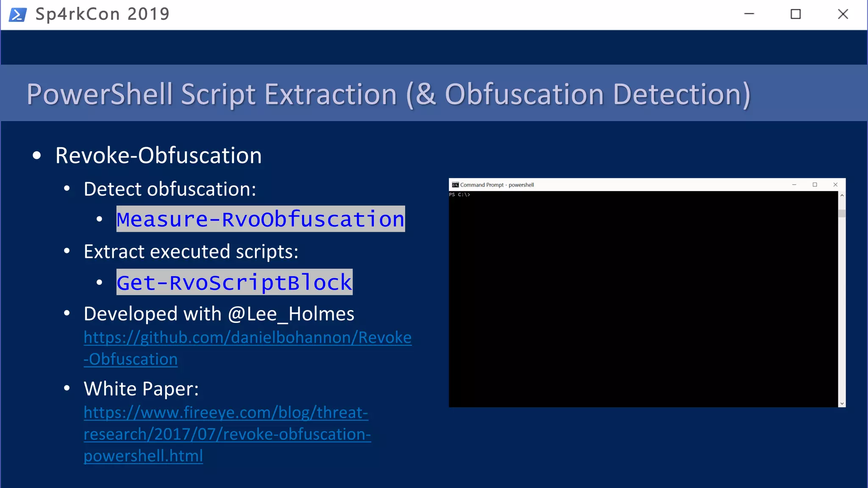
Task: Select the Measure-RvoObfuscation command text
Action: coord(261,219)
